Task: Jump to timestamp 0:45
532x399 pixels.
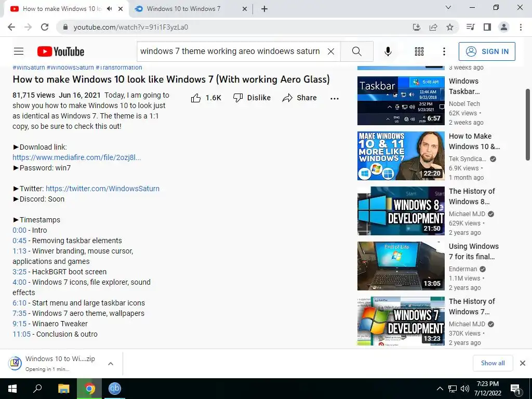Action: [19, 241]
